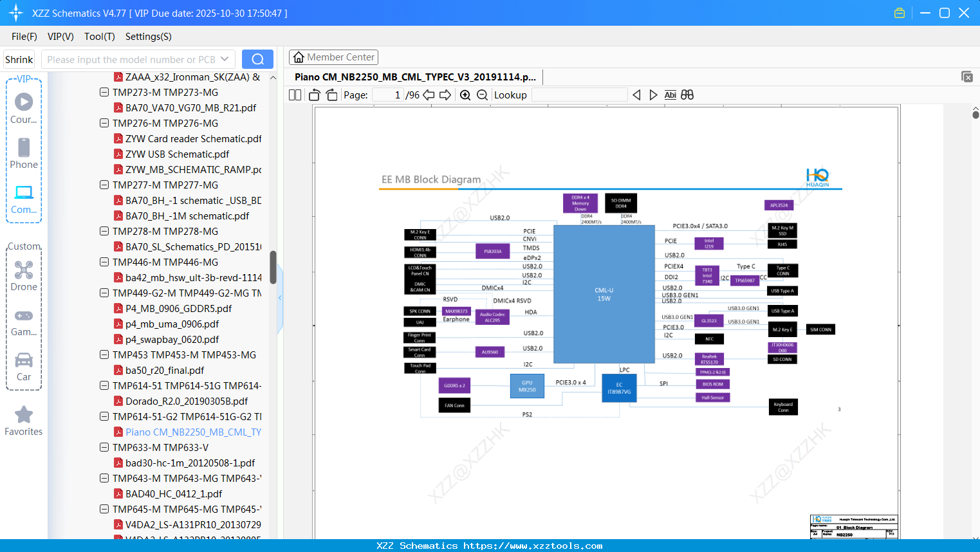The image size is (980, 552).
Task: Open Favorites in the sidebar
Action: click(x=24, y=421)
